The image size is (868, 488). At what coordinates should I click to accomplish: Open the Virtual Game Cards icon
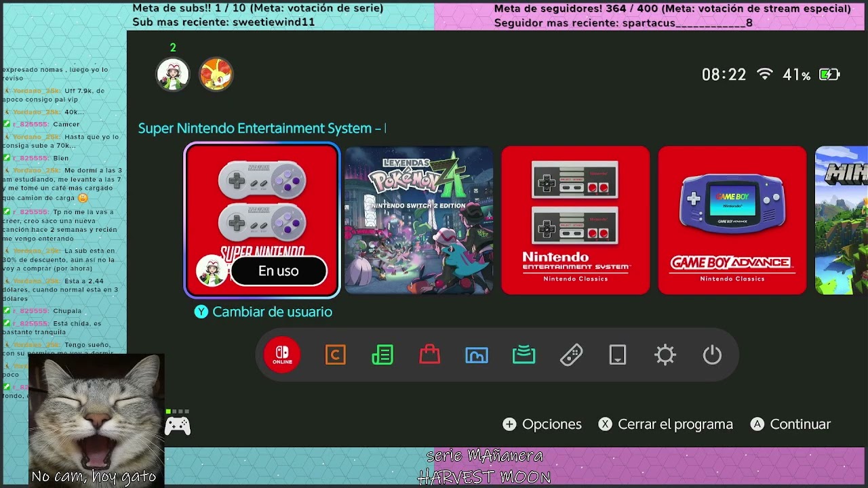click(x=618, y=354)
